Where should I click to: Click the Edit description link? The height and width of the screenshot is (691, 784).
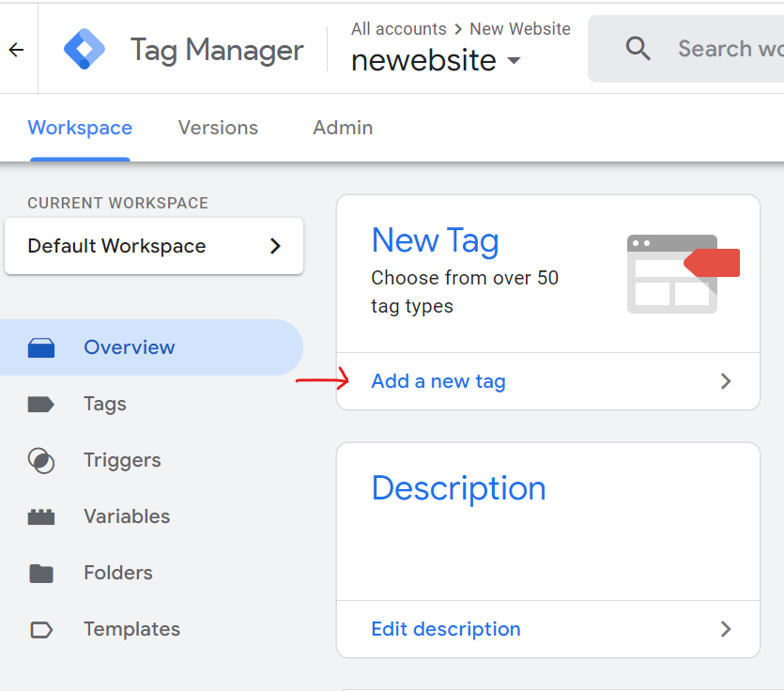point(446,629)
